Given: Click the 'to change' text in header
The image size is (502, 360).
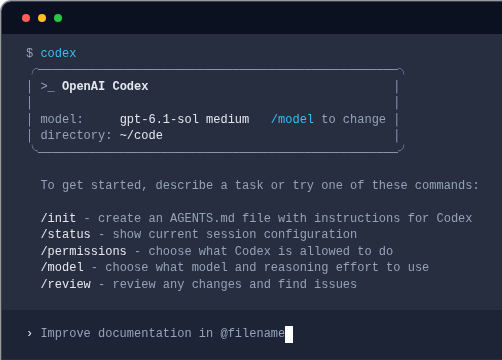Looking at the screenshot, I should coord(354,119).
